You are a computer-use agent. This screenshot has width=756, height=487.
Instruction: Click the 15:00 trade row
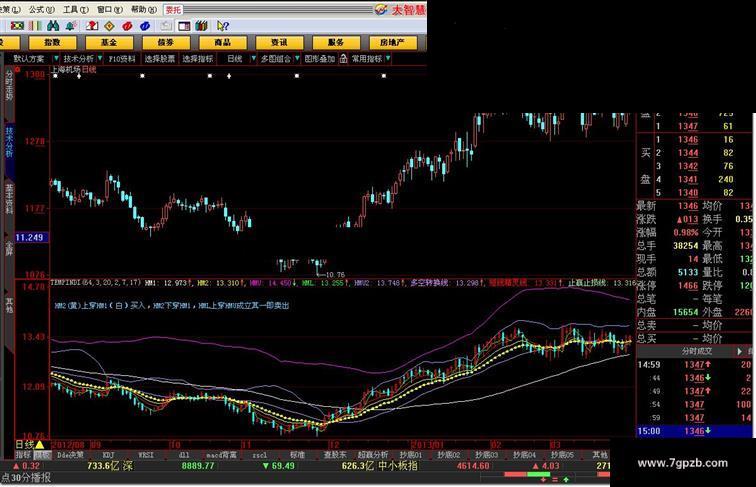[694, 431]
